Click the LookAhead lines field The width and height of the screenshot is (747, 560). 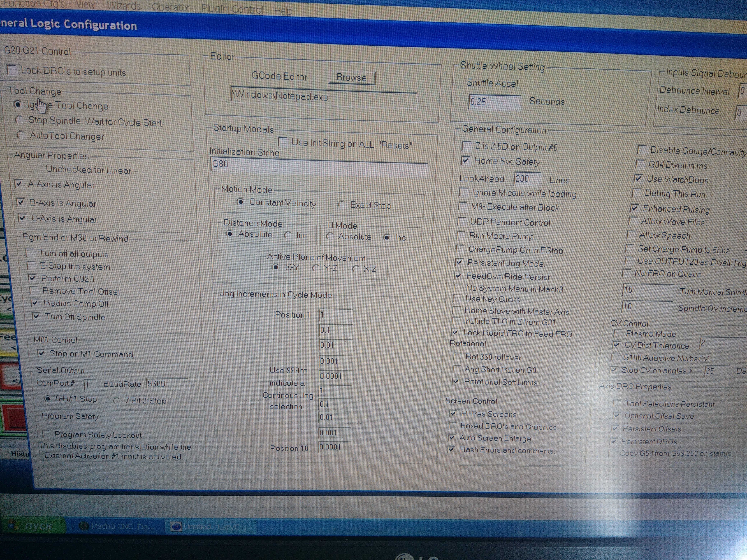(527, 179)
